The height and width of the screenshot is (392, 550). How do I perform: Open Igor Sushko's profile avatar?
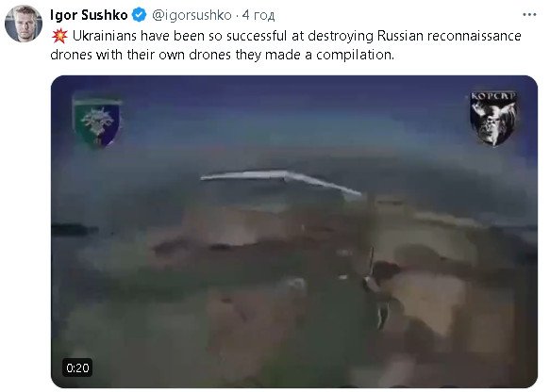point(24,24)
